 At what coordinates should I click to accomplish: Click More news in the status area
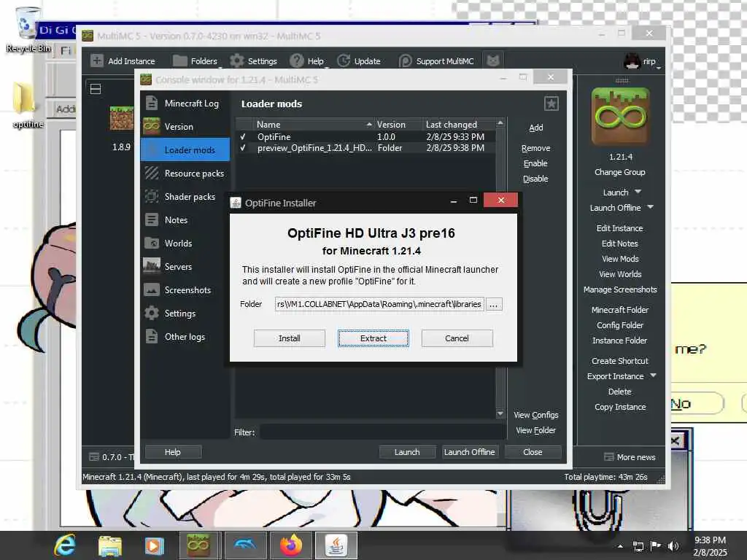coord(630,456)
